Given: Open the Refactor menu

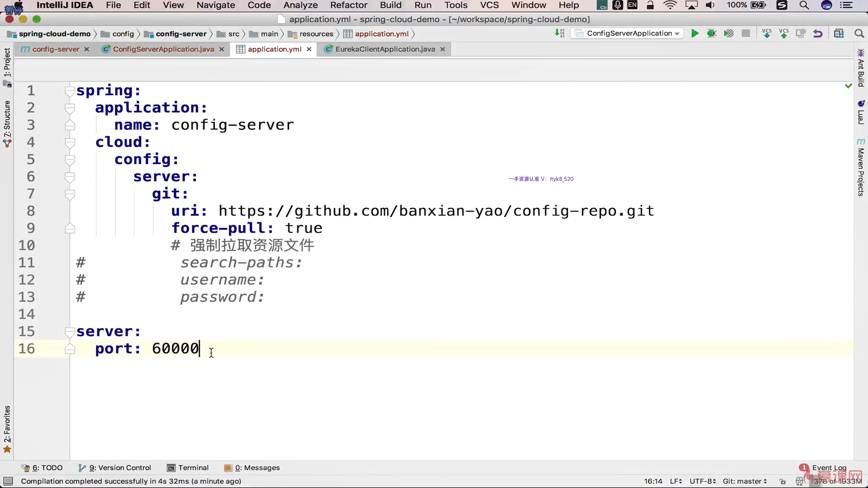Looking at the screenshot, I should (348, 5).
